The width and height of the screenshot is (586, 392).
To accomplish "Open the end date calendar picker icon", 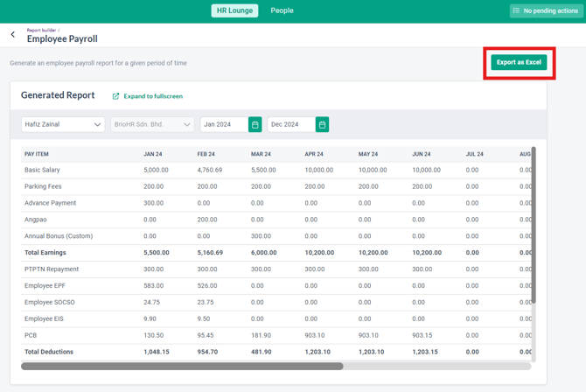I will (322, 125).
